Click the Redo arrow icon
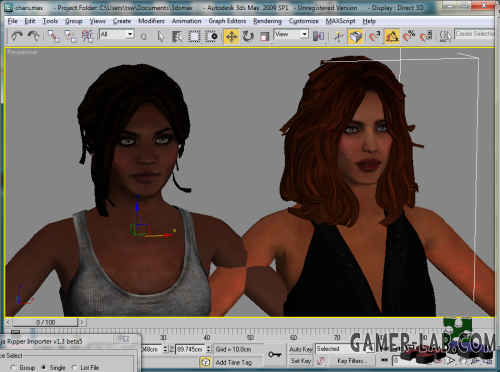This screenshot has width=500, height=372. pos(33,36)
